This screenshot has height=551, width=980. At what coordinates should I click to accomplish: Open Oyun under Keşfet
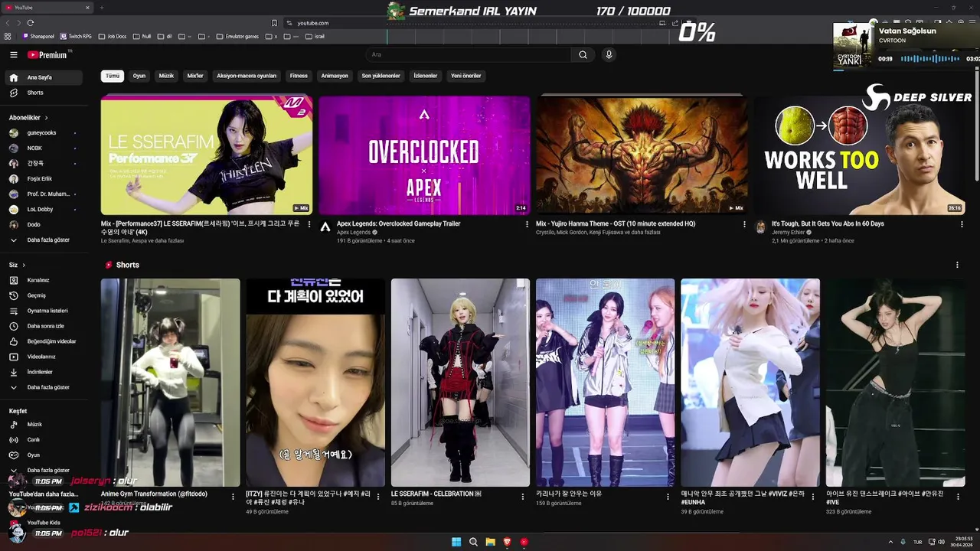coord(44,455)
